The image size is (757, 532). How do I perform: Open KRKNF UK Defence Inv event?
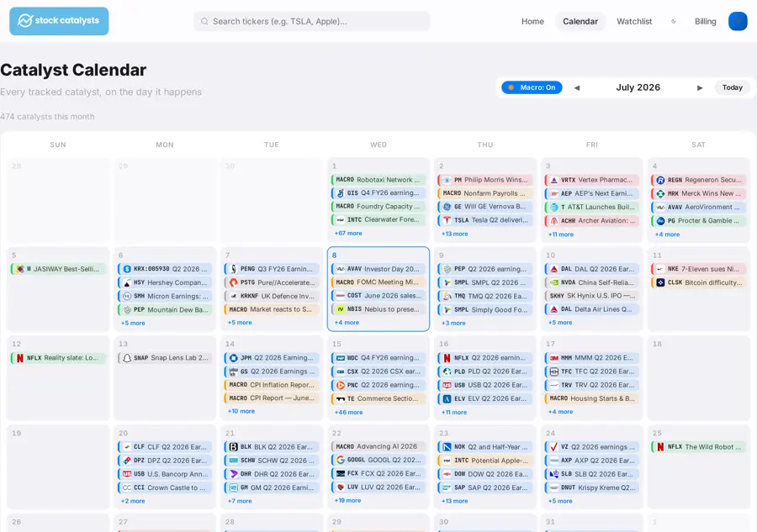coord(272,296)
